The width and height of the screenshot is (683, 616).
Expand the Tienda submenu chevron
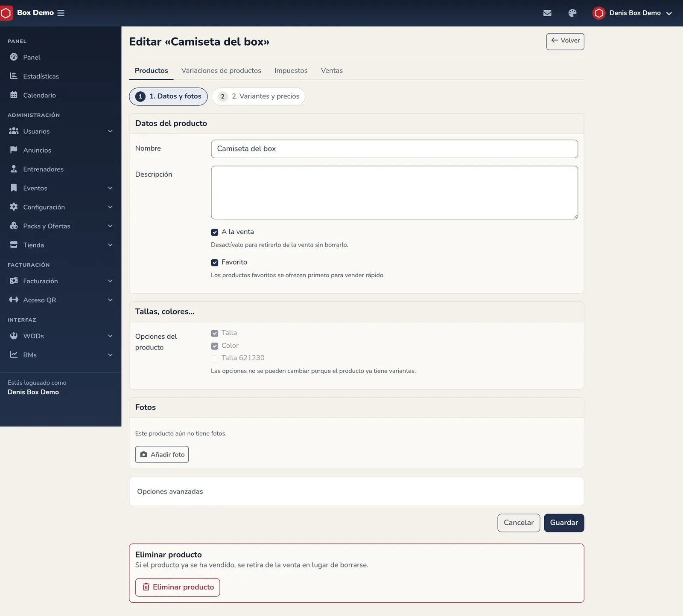tap(110, 244)
